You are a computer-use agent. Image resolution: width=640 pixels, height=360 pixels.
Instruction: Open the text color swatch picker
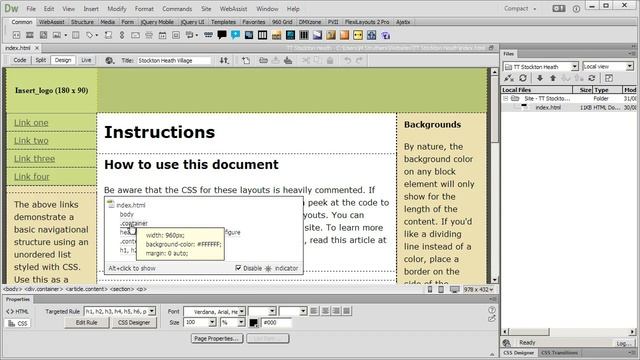tap(253, 323)
